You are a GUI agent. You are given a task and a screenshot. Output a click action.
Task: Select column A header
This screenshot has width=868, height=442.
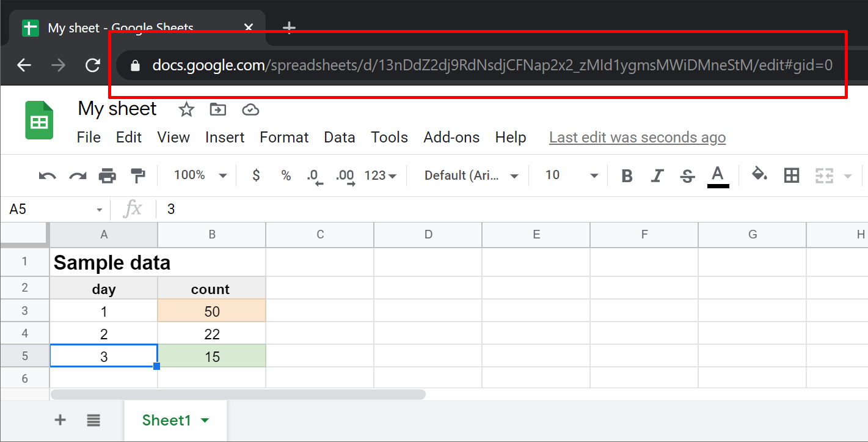pos(104,234)
